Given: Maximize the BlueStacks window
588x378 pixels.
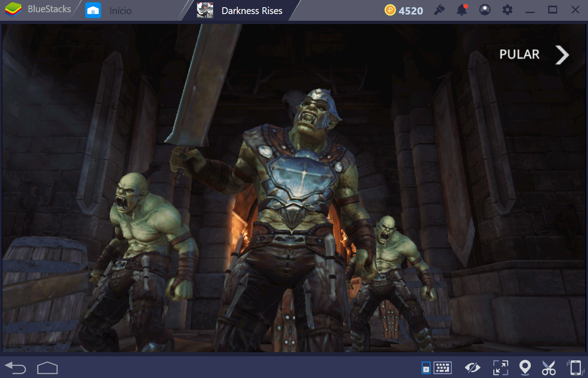Looking at the screenshot, I should pos(553,10).
